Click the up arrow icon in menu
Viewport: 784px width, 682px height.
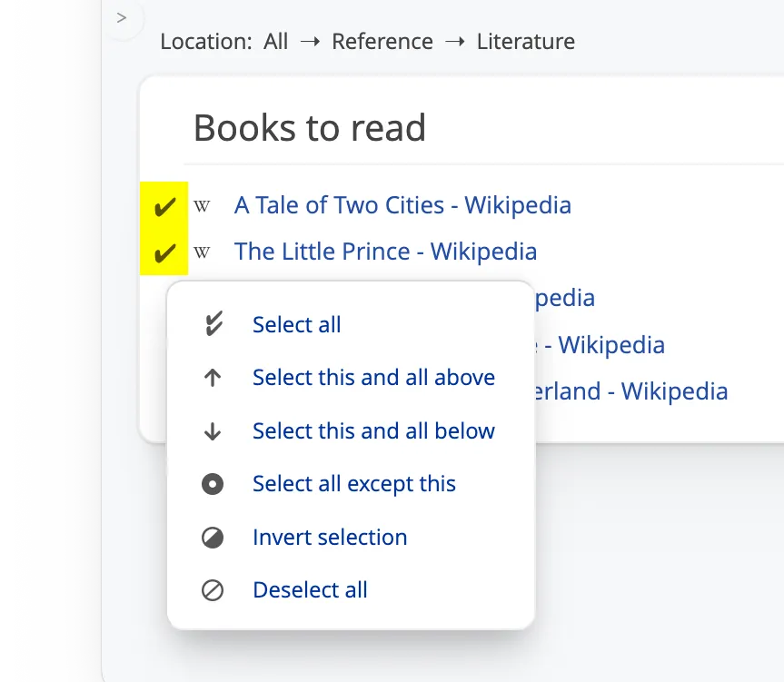213,378
